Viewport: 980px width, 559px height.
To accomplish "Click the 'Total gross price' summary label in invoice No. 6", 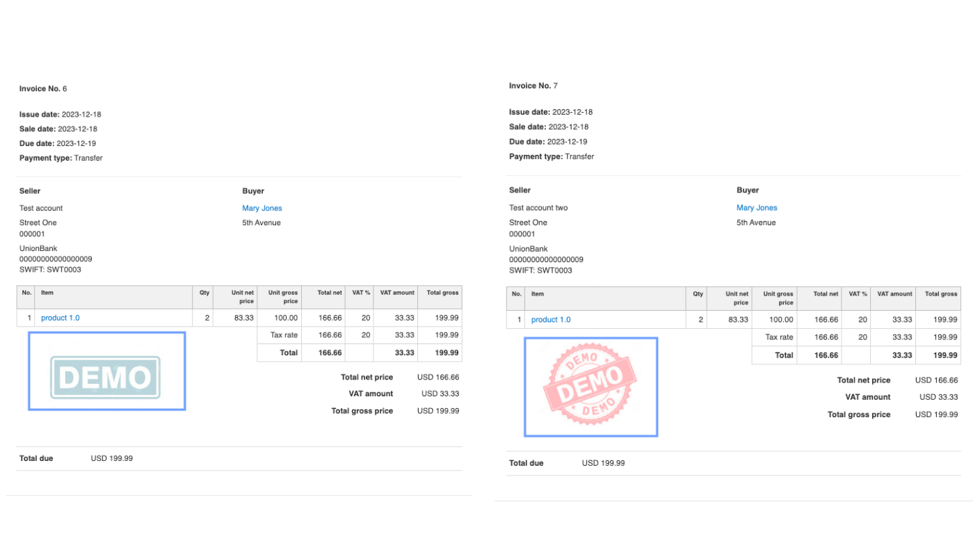I will 362,411.
